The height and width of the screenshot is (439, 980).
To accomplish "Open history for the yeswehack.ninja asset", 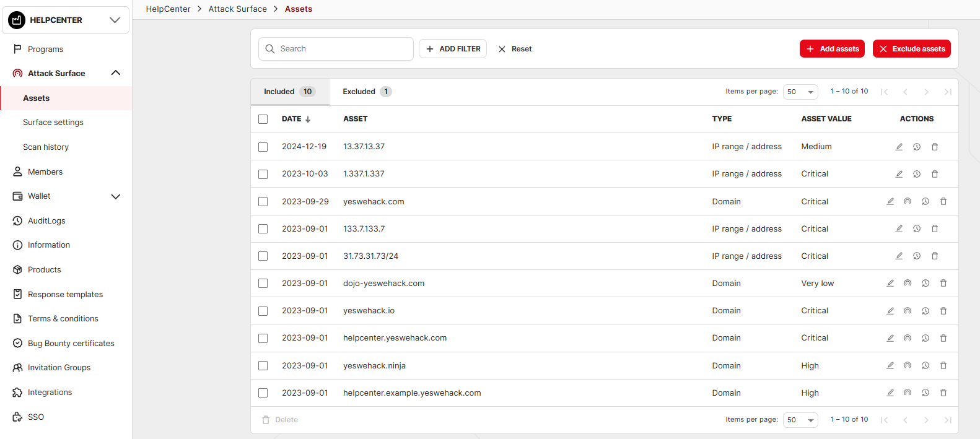I will tap(925, 365).
